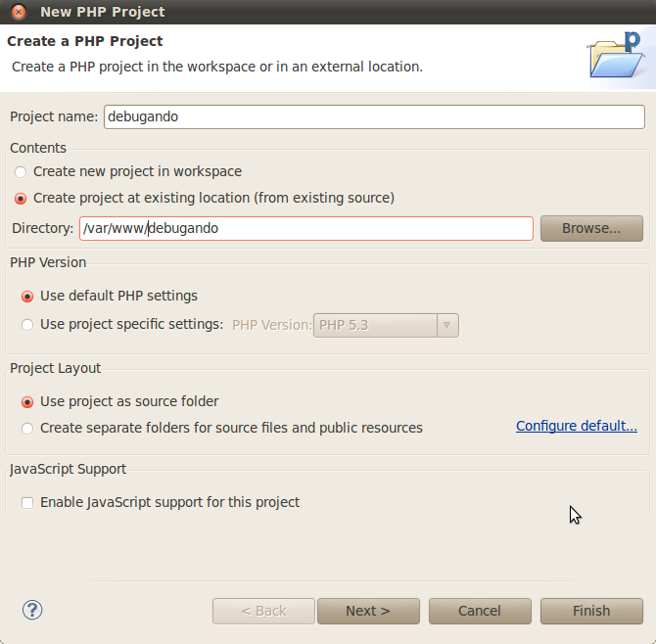The image size is (656, 644).
Task: Click the Directory path input field
Action: click(305, 228)
